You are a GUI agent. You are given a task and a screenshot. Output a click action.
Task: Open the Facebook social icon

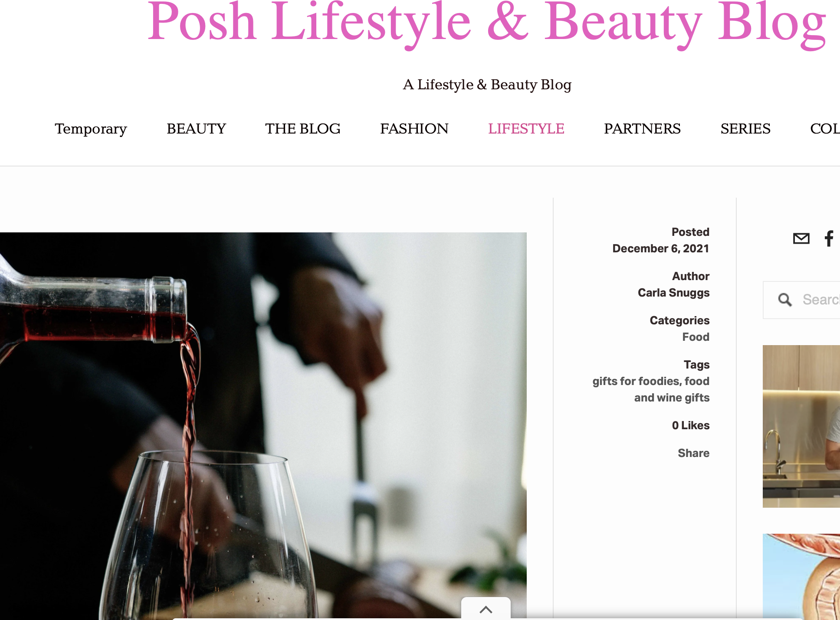[x=829, y=238]
